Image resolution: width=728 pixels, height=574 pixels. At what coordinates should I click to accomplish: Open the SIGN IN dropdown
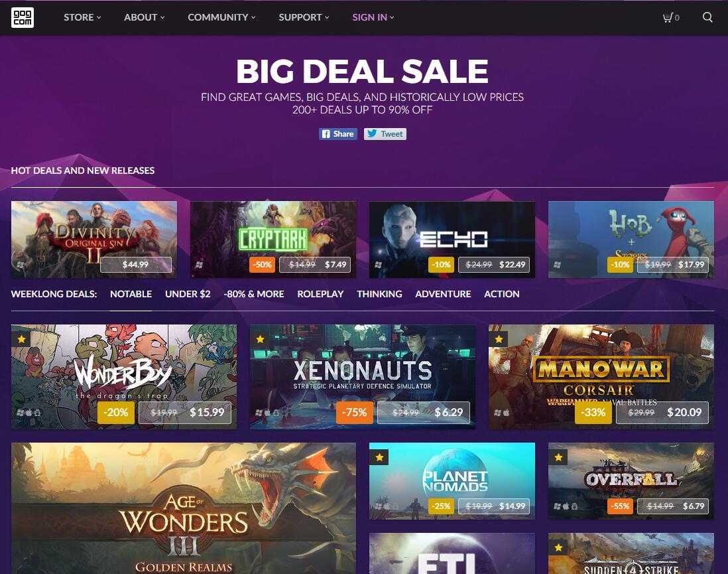(x=373, y=17)
